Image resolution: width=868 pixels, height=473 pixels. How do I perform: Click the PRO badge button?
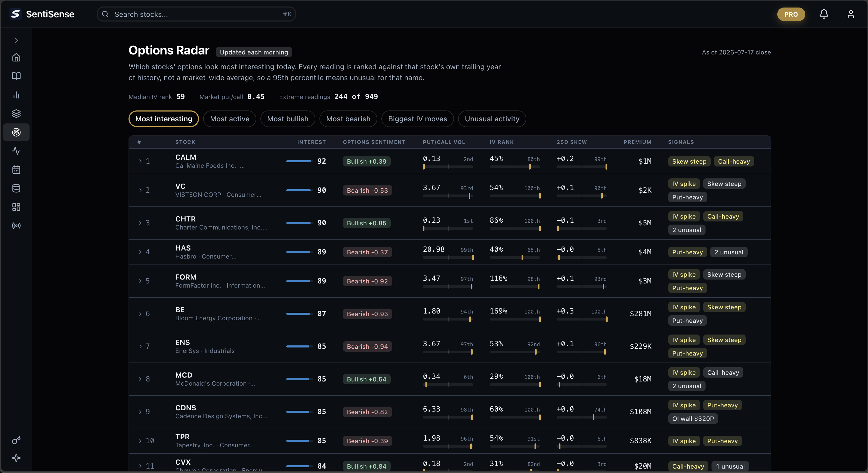tap(791, 14)
